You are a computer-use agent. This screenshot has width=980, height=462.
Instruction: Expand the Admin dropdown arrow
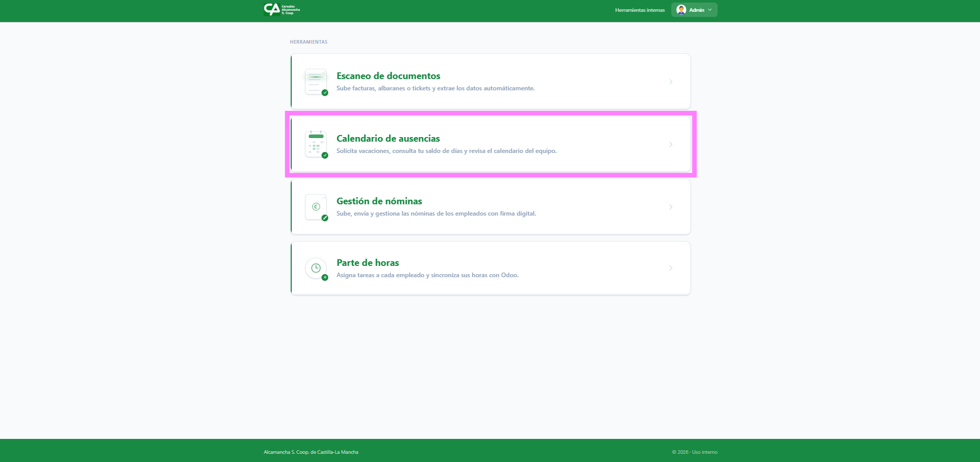pos(710,10)
